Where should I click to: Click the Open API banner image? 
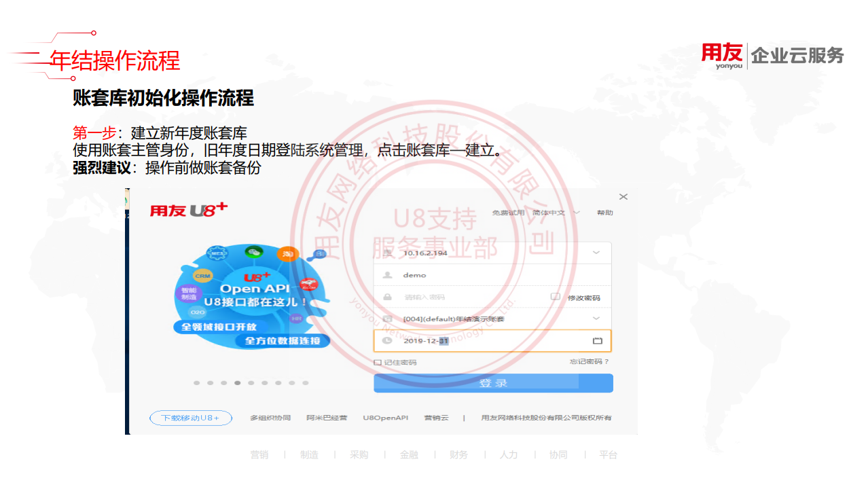coord(251,297)
